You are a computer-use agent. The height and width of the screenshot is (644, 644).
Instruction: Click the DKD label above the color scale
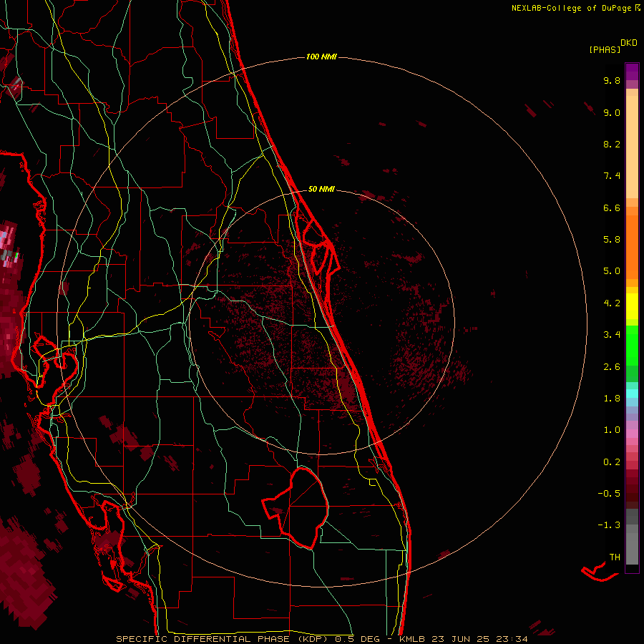[629, 43]
